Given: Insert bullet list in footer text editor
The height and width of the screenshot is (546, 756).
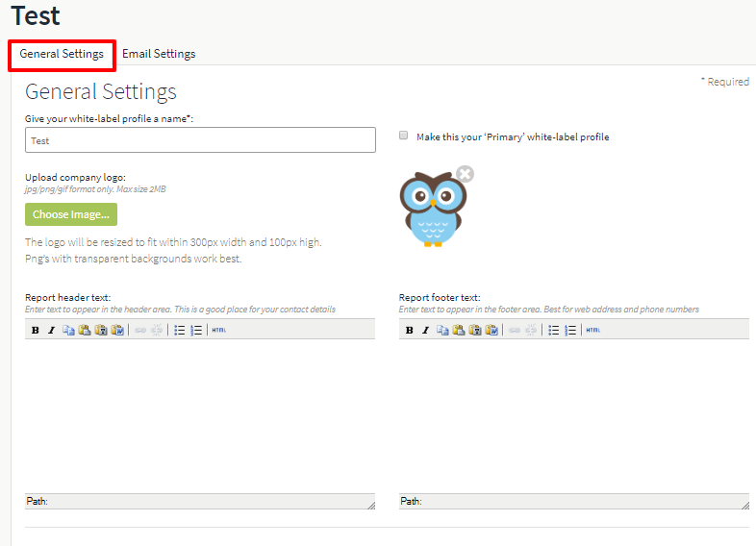Looking at the screenshot, I should [553, 330].
